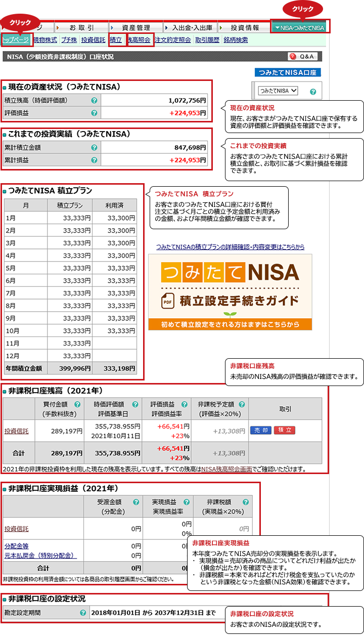The image size is (364, 639).
Task: Go to the トップページ sub-tab
Action: click(16, 40)
